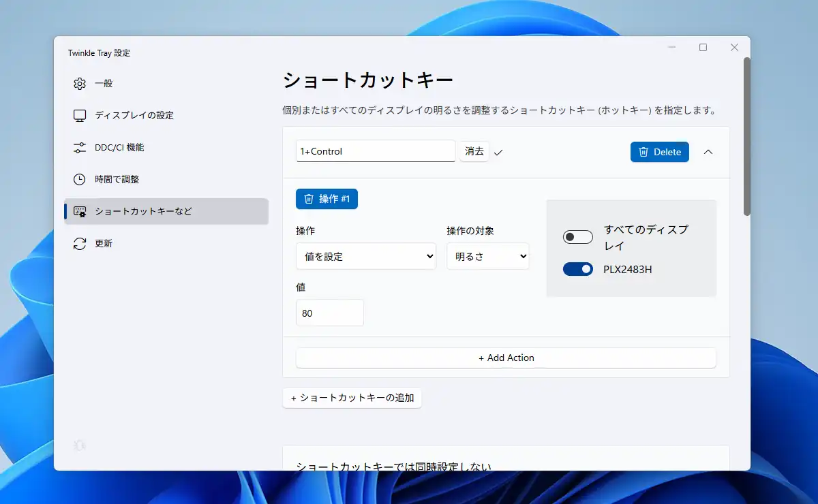
Task: Remove 操作 #1 using its trash button
Action: click(327, 199)
